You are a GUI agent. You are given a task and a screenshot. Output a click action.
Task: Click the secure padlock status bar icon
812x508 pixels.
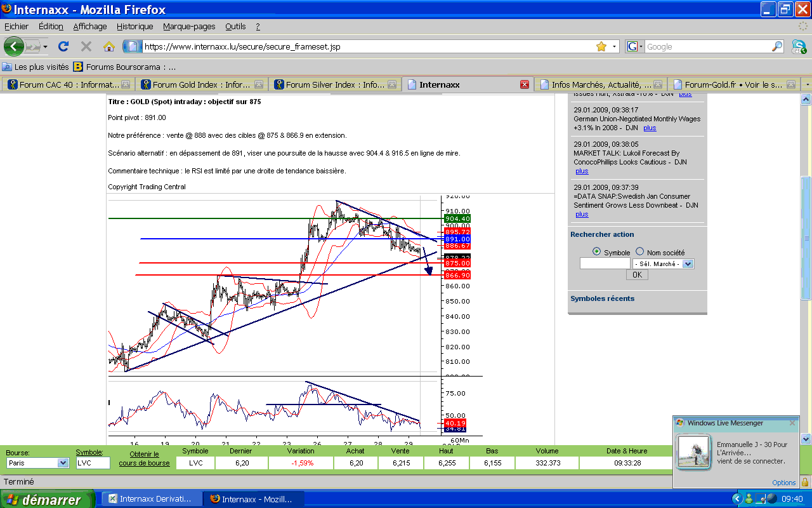click(805, 482)
